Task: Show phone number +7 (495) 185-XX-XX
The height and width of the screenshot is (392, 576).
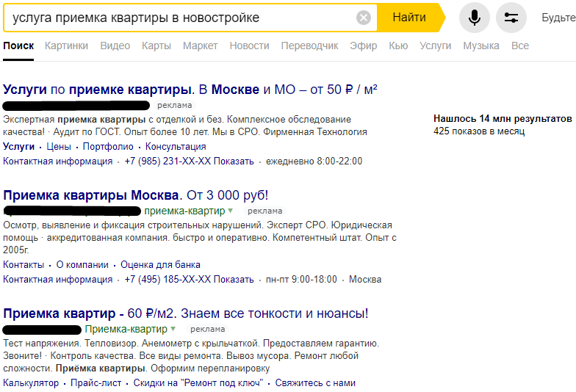Action: point(189,279)
